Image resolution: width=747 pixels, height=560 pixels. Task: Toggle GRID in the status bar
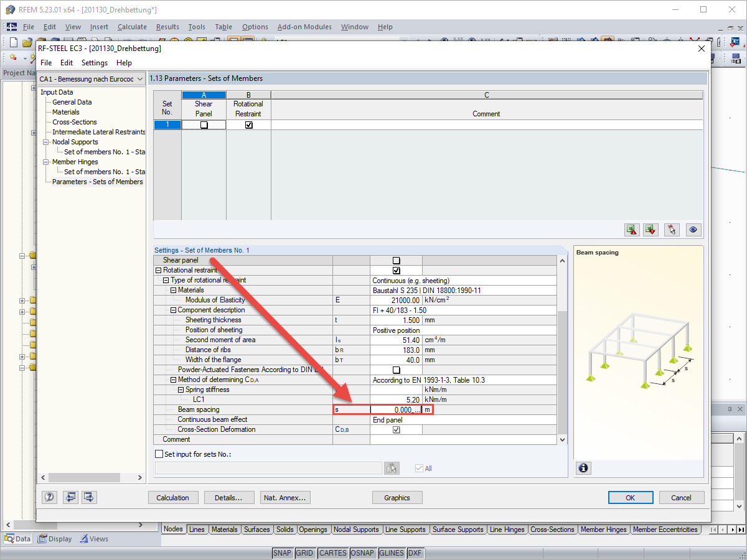click(305, 553)
